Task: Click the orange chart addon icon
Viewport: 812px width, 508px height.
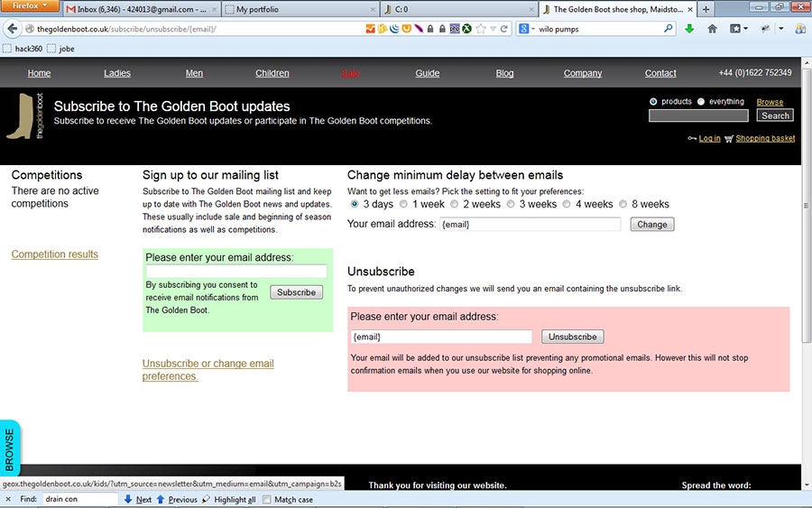Action: (x=370, y=29)
